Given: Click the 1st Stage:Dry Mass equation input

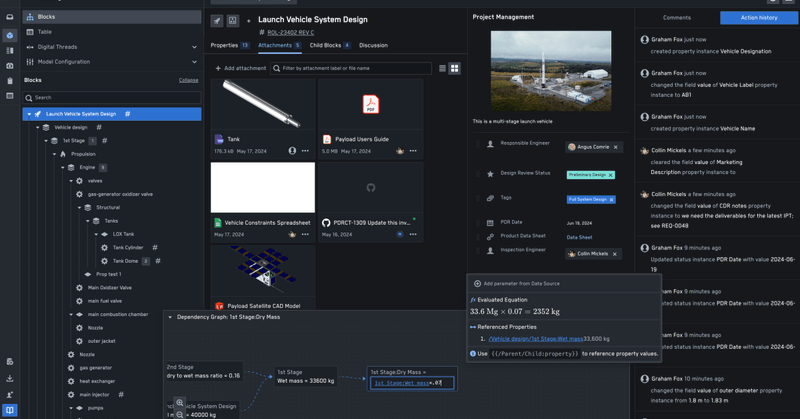Looking at the screenshot, I should point(412,383).
